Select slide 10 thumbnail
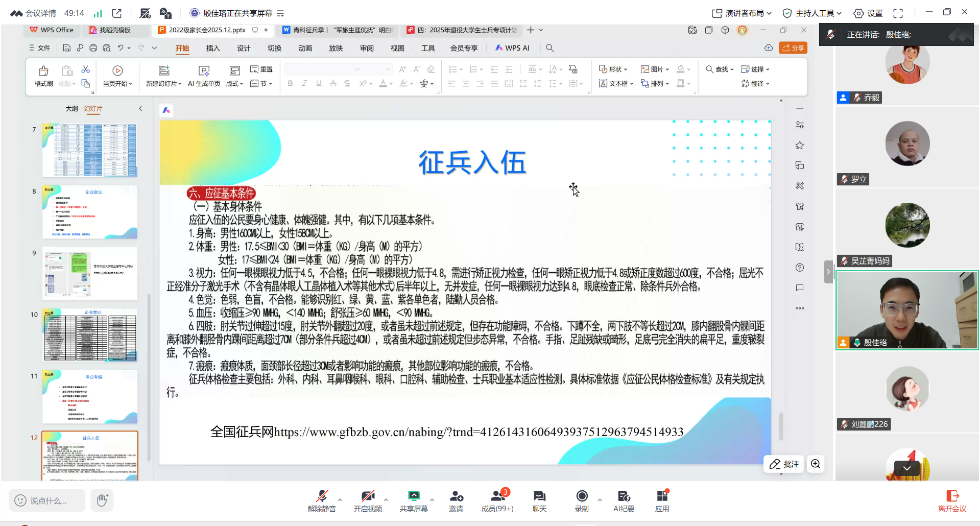 click(90, 335)
